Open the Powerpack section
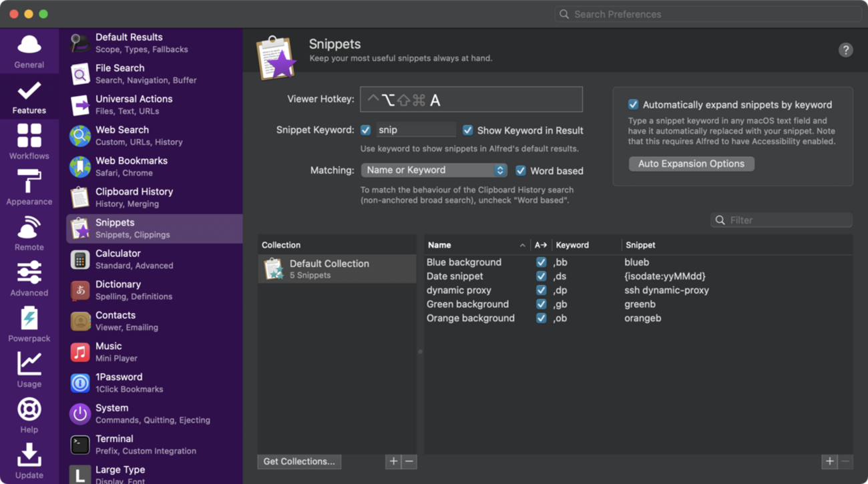This screenshot has width=868, height=484. [x=29, y=324]
